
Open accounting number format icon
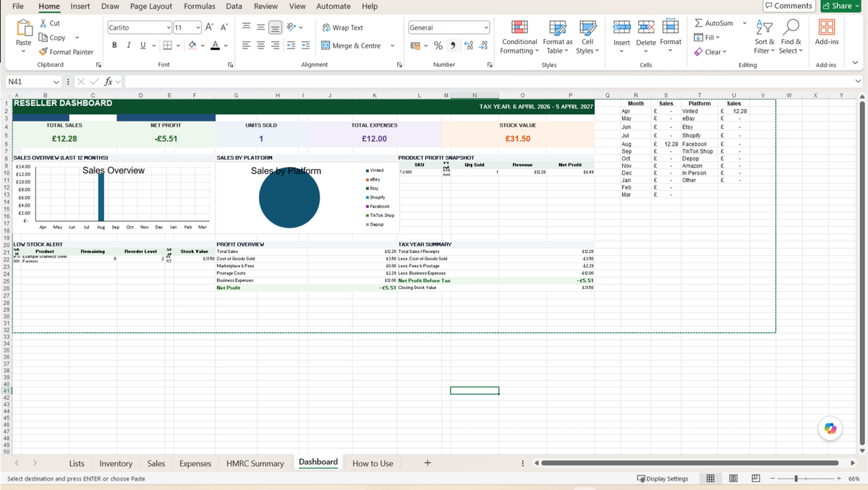pos(415,46)
